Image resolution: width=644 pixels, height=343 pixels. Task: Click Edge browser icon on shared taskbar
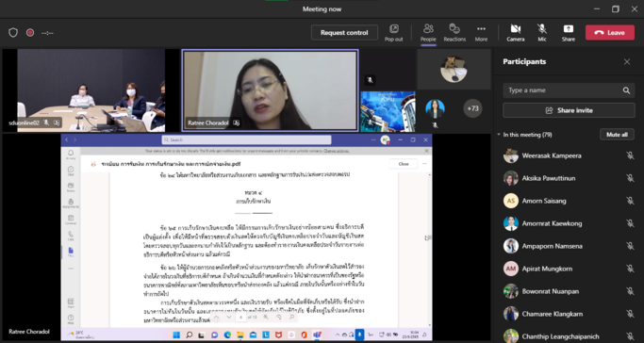227,335
